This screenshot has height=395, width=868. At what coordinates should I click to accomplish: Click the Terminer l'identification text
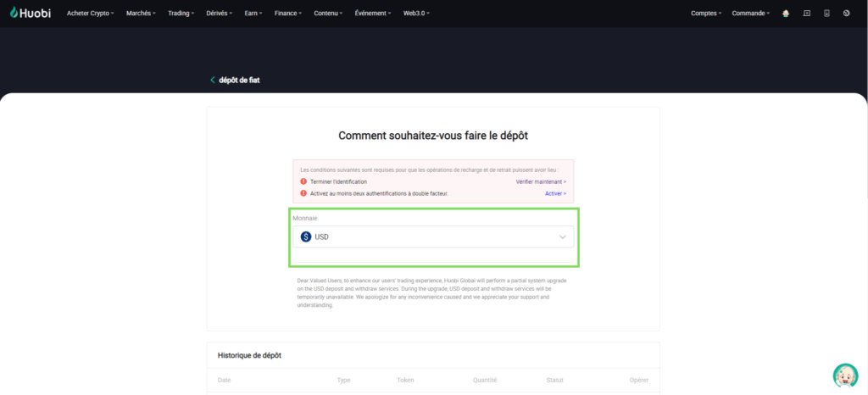(x=338, y=181)
